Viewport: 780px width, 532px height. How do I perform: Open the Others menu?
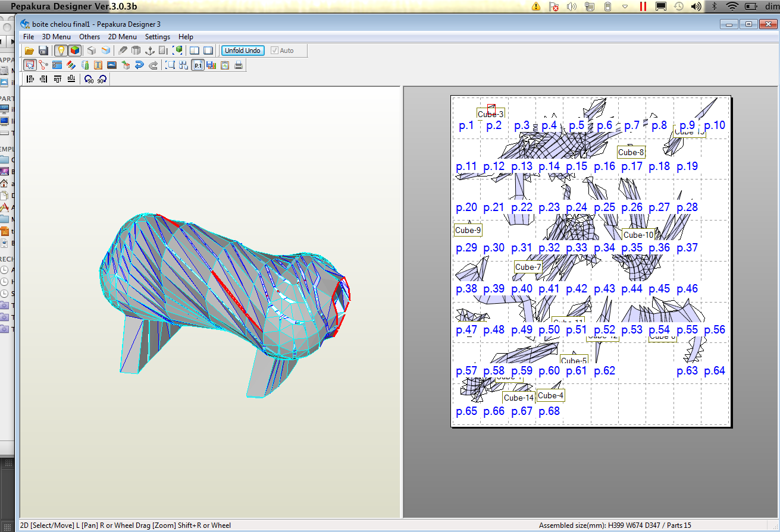[90, 37]
